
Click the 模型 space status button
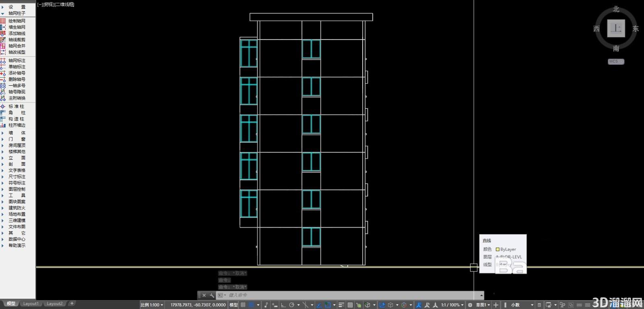click(x=233, y=305)
